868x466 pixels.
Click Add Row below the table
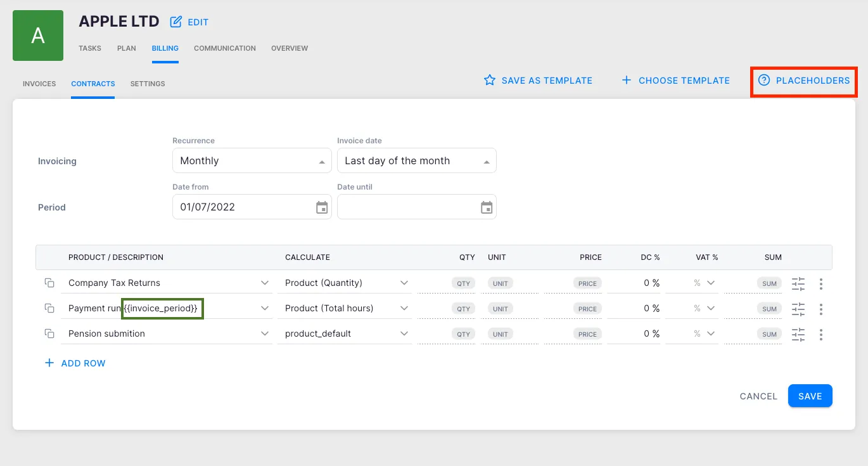click(75, 363)
